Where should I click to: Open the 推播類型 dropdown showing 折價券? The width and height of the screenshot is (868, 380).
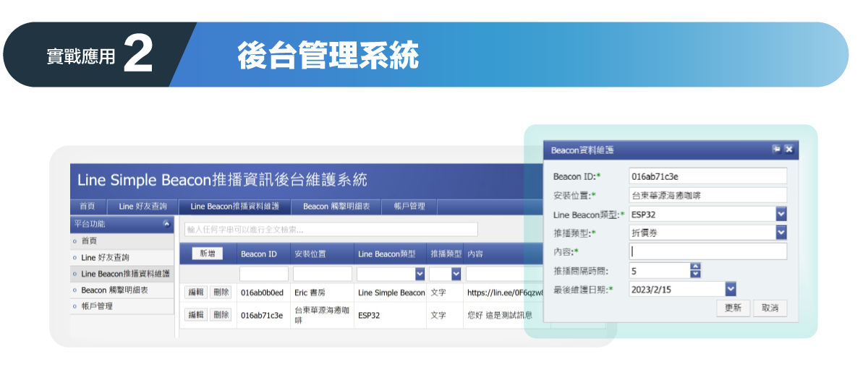[x=780, y=233]
